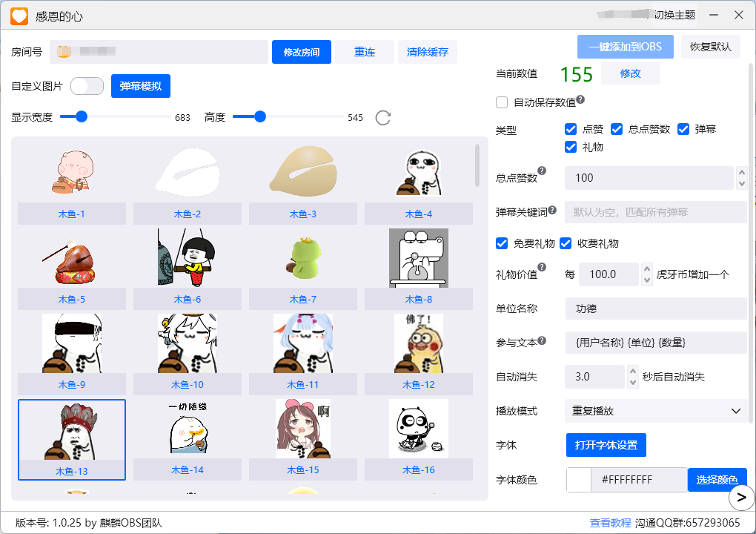
Task: Decrease 自动消失 seconds with down arrow
Action: click(632, 383)
